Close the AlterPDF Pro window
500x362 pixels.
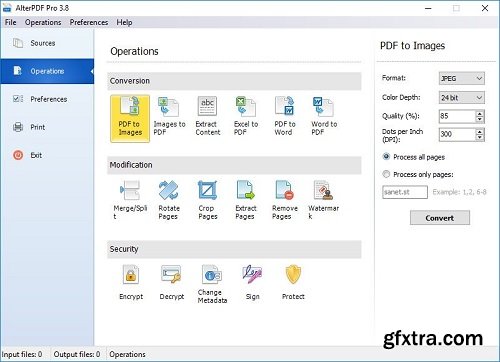pos(485,8)
